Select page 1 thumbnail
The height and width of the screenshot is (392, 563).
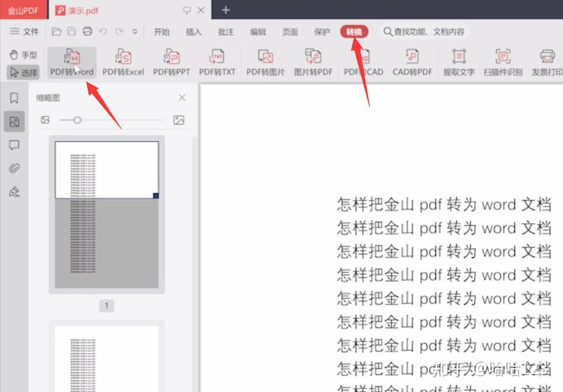pyautogui.click(x=106, y=214)
